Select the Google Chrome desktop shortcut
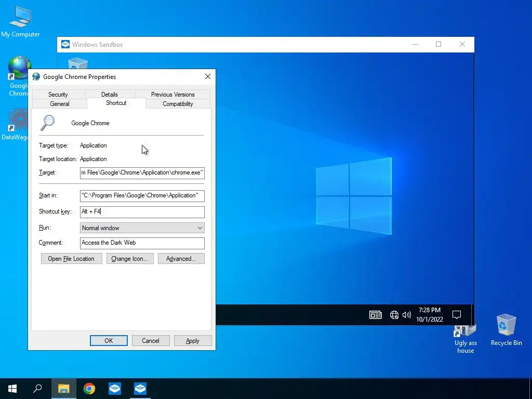 [18, 76]
